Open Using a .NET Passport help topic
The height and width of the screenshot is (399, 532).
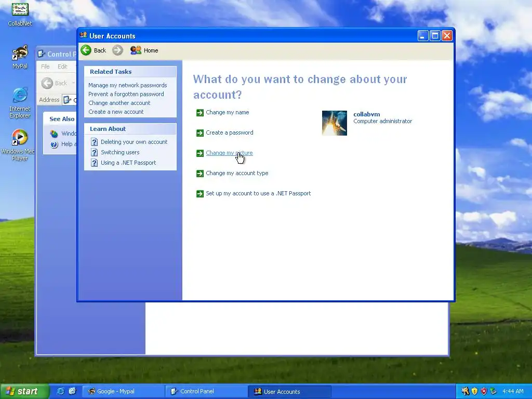pos(128,163)
